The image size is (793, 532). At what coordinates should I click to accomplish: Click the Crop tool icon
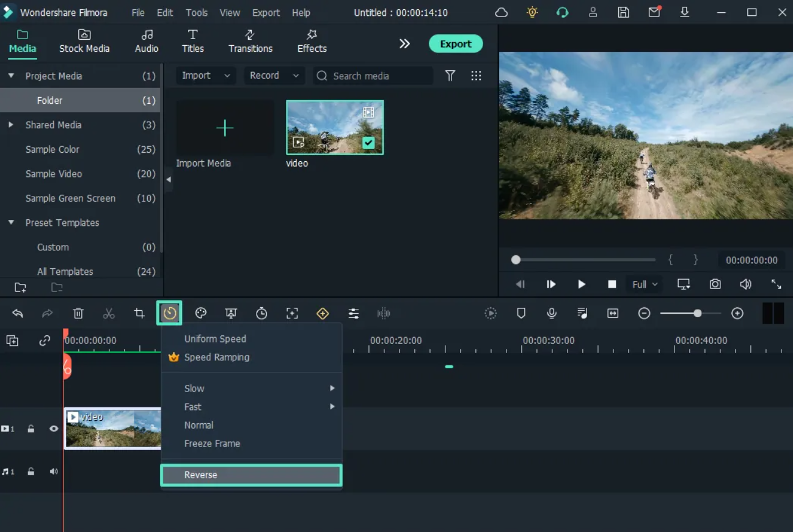click(x=139, y=313)
